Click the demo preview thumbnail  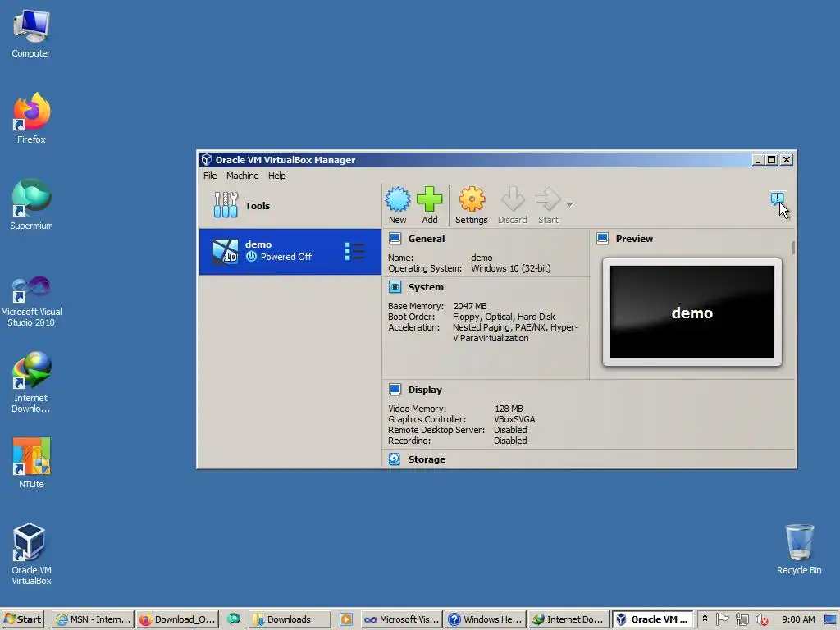(692, 313)
